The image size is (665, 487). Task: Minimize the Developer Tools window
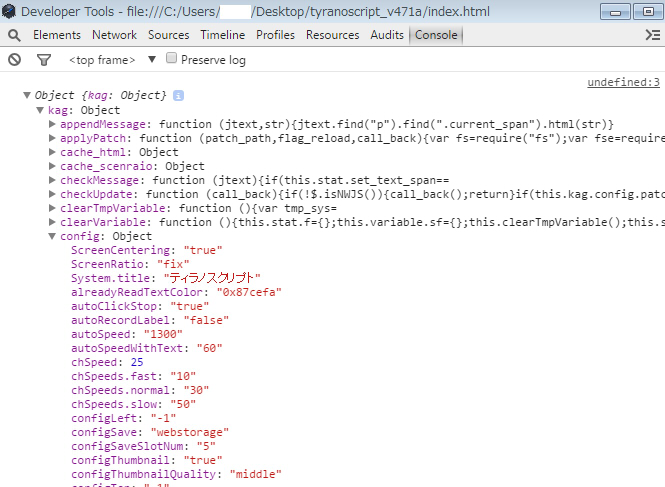(x=615, y=11)
